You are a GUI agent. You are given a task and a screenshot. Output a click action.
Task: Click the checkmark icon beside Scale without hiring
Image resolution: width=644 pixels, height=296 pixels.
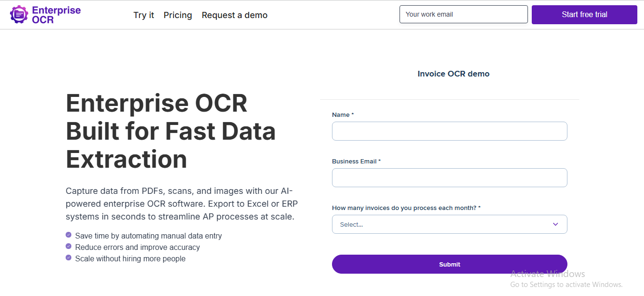pos(68,258)
